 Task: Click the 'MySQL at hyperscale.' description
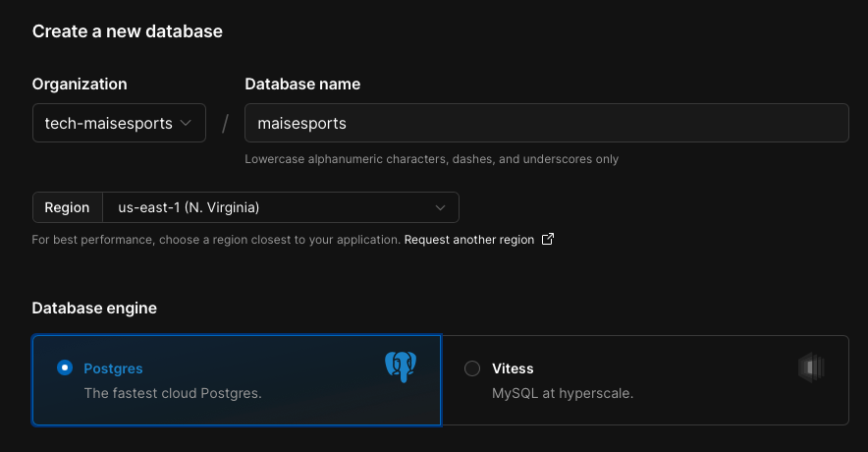pyautogui.click(x=563, y=393)
